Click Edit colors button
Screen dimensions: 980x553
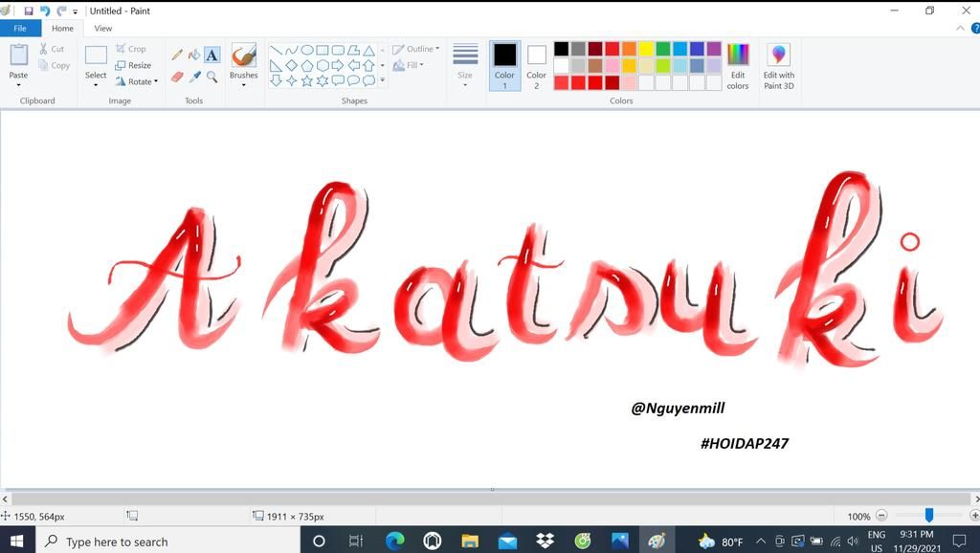click(738, 66)
